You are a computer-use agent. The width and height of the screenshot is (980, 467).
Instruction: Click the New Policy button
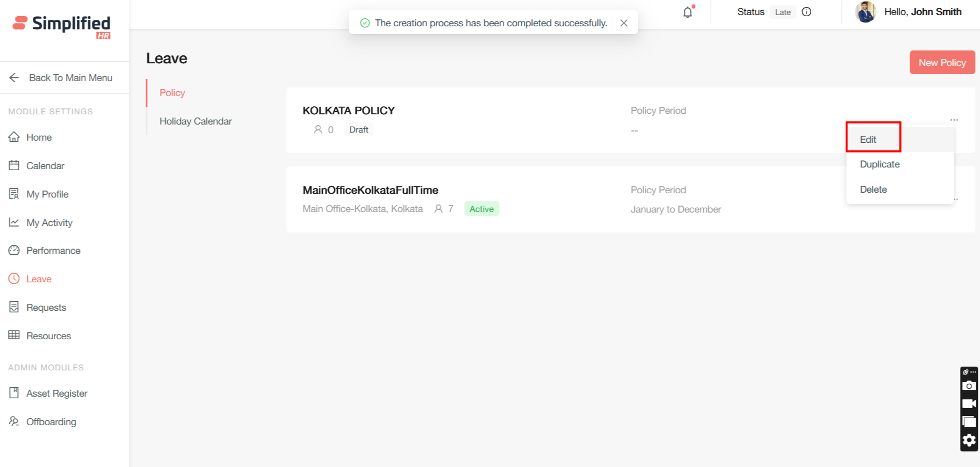[942, 63]
